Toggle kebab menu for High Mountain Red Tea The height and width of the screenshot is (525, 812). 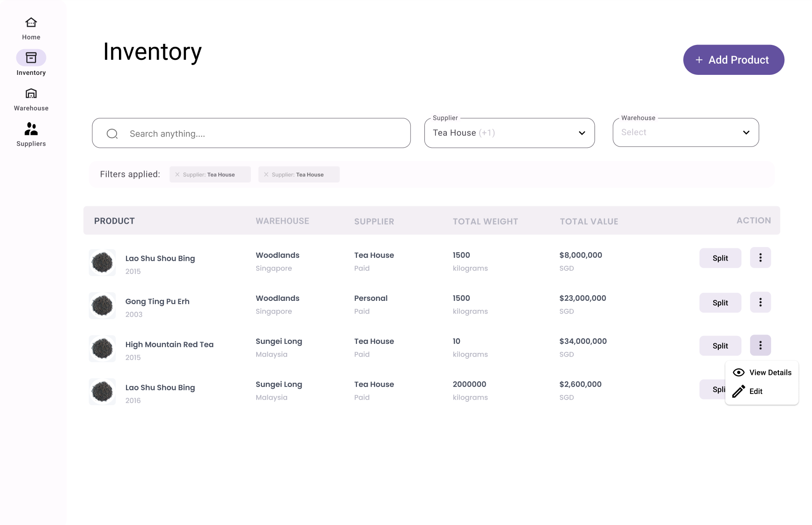(x=760, y=345)
